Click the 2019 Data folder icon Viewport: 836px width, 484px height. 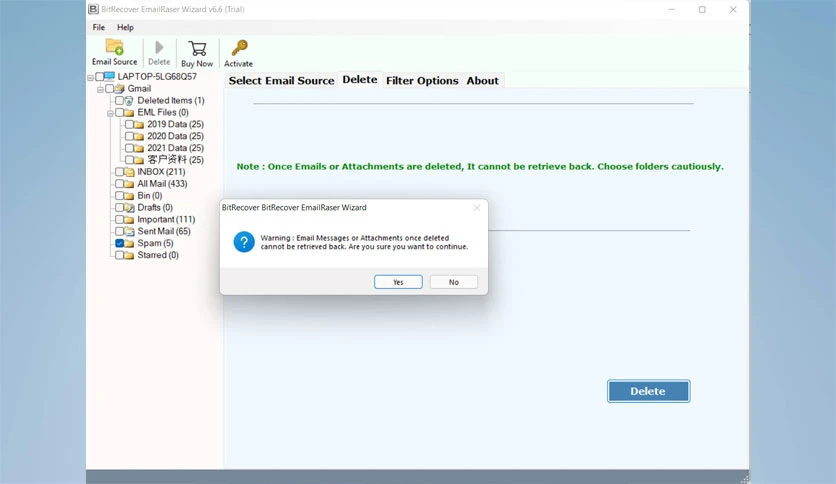(139, 124)
